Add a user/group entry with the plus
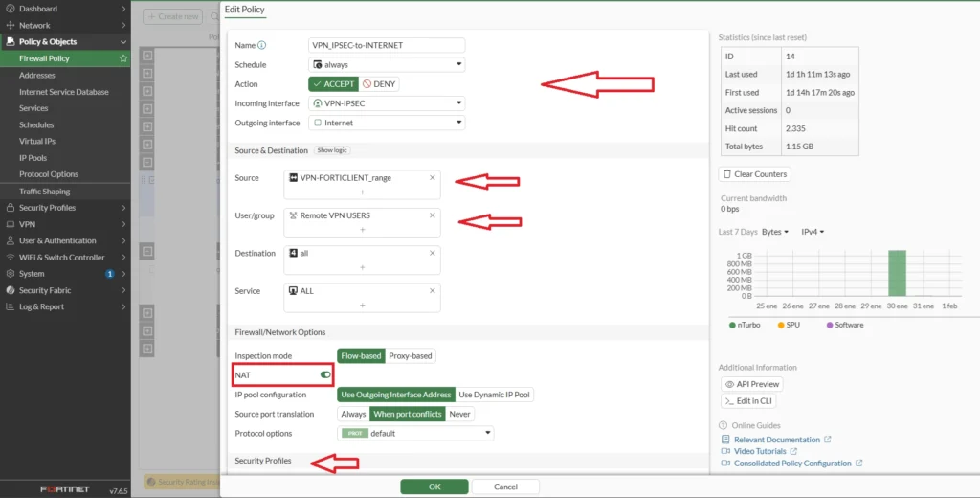980x498 pixels. 362,230
